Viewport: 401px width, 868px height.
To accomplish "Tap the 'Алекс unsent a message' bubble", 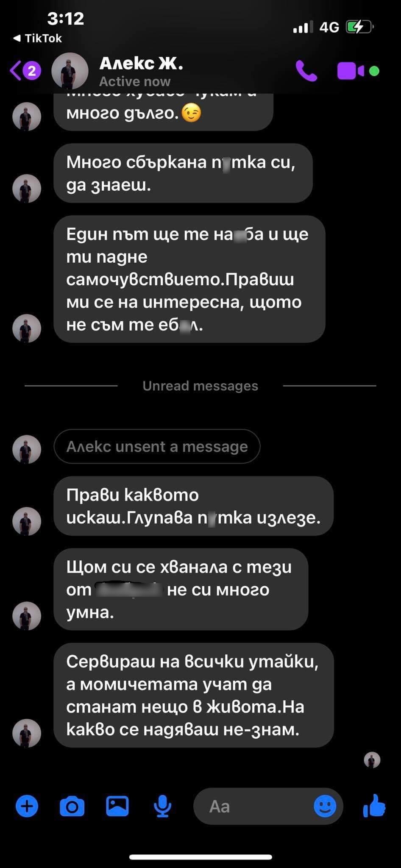I will 157,446.
